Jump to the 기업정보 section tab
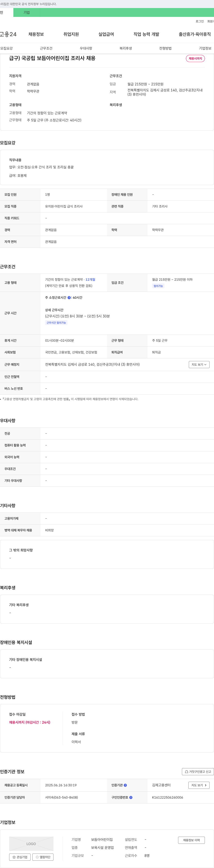Screen dimensions: 214x868 205,48
